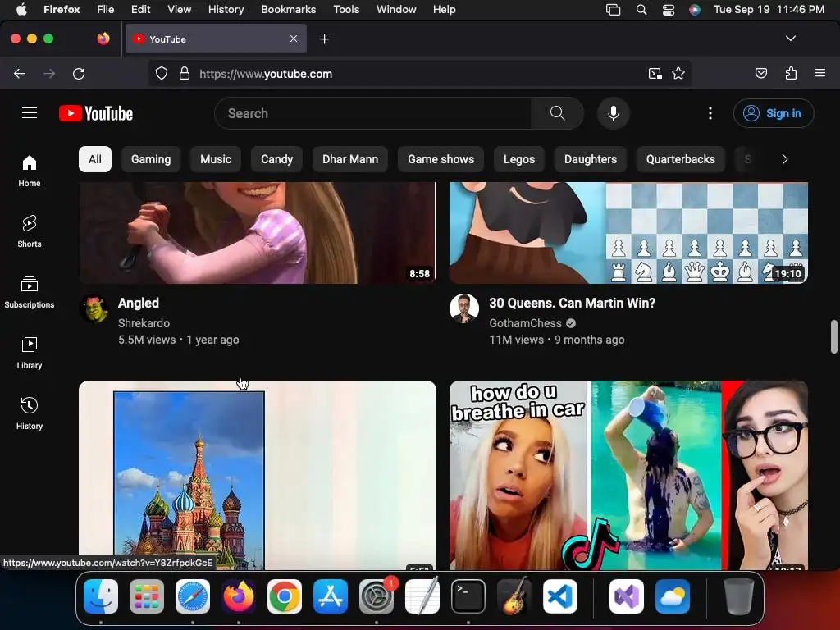
Task: Expand list all tabs chevron
Action: click(791, 39)
